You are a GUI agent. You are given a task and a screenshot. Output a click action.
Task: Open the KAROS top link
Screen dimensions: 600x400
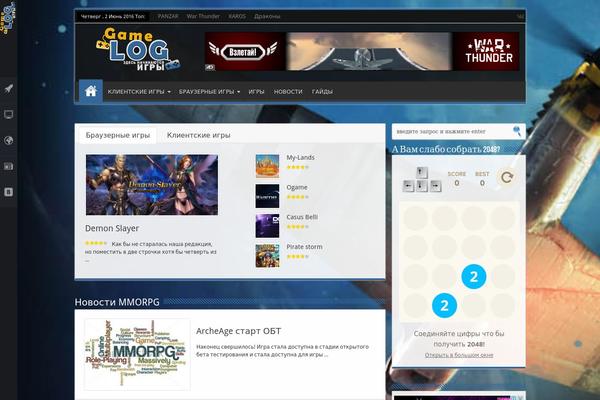(237, 16)
